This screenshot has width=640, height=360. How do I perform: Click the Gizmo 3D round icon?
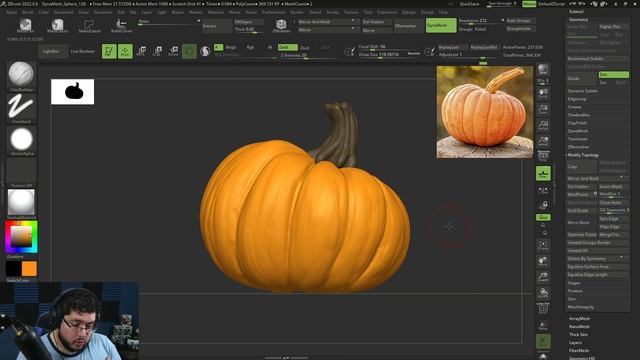(189, 51)
